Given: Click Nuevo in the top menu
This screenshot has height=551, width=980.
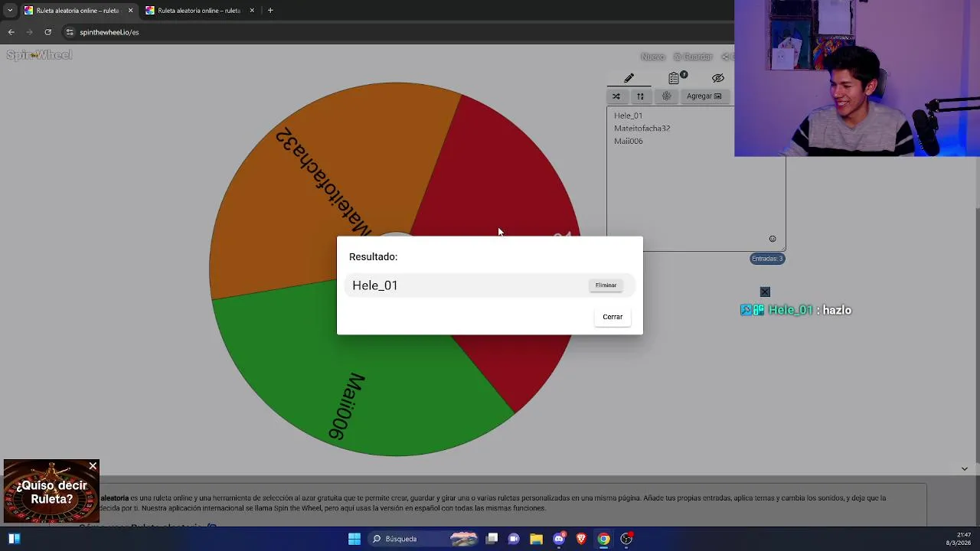Looking at the screenshot, I should pyautogui.click(x=652, y=57).
